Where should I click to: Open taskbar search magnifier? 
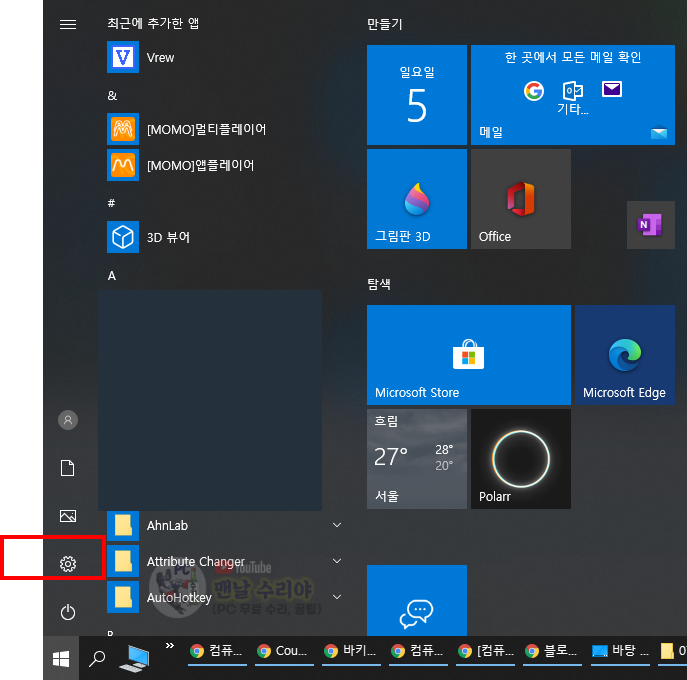pos(97,659)
